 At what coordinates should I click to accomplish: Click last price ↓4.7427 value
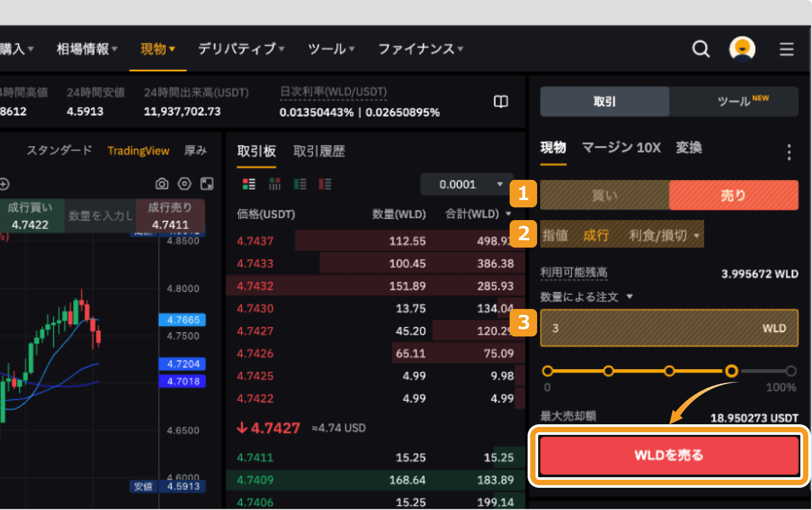pos(269,427)
